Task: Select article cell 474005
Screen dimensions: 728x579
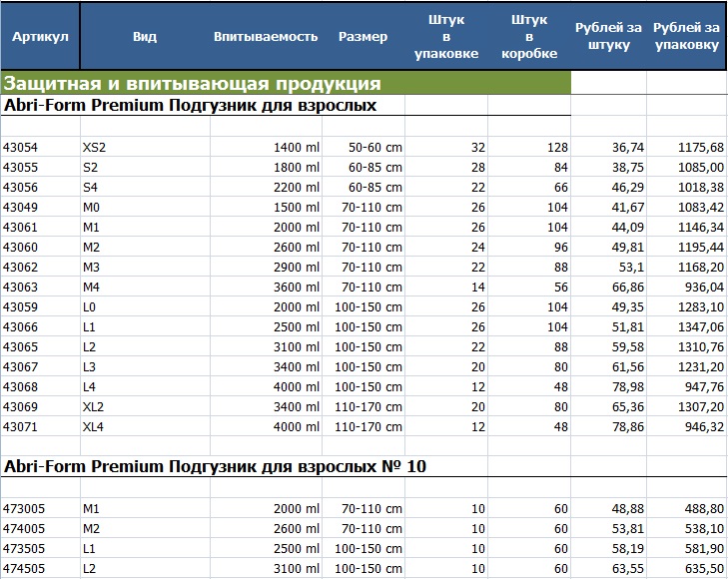Action: click(x=40, y=528)
